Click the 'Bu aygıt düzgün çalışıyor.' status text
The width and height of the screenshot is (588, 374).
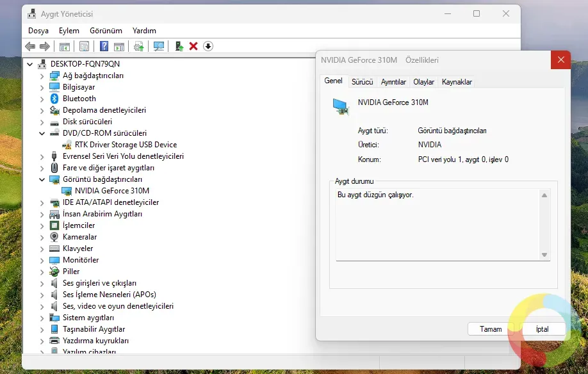point(375,195)
